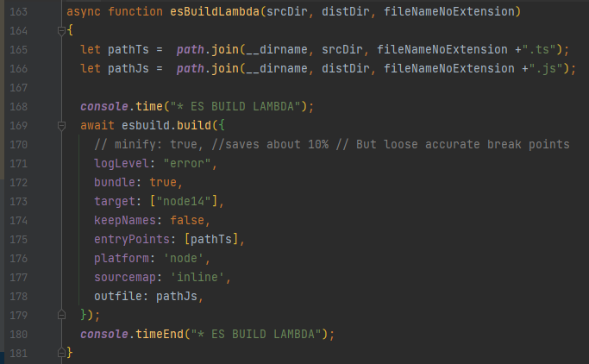Click line number 170 in the gutter
This screenshot has width=589, height=364.
18,145
